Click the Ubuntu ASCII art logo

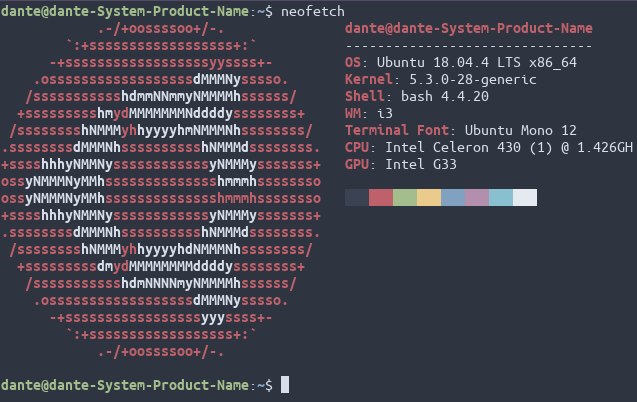tap(161, 190)
